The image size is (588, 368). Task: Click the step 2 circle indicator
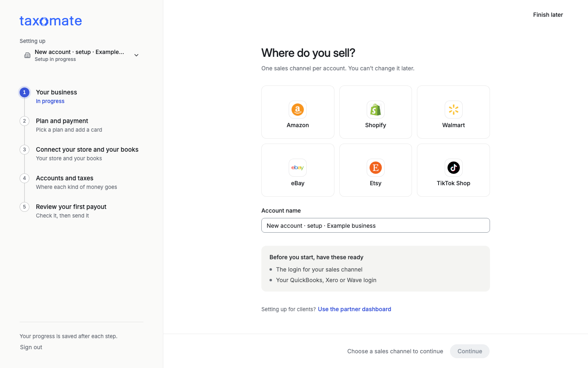tap(24, 121)
